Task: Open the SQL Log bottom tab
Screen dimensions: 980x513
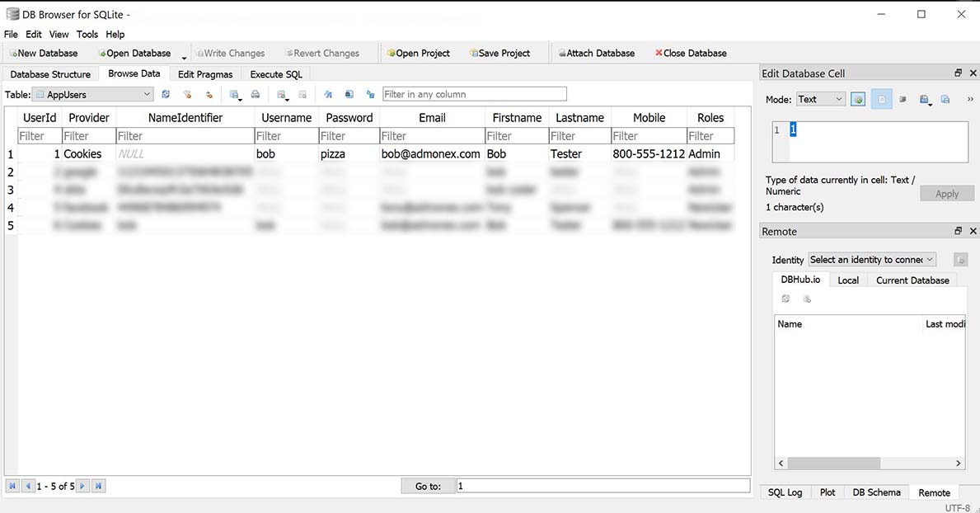Action: [x=785, y=492]
